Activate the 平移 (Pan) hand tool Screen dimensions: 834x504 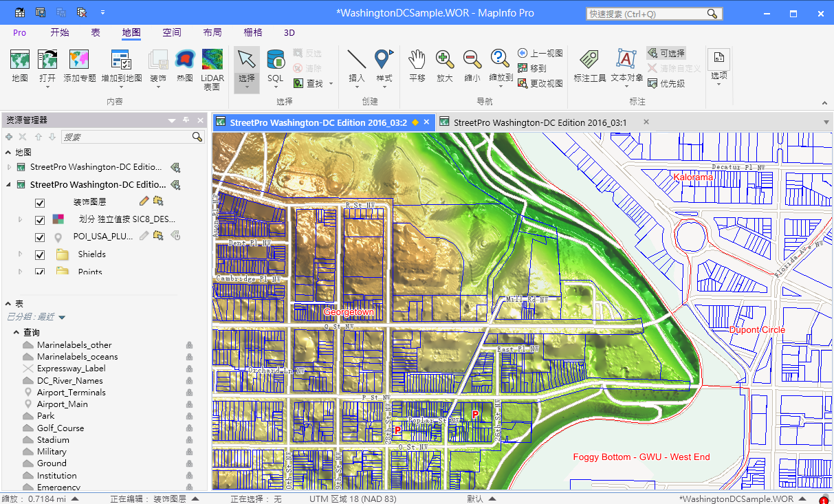tap(417, 66)
